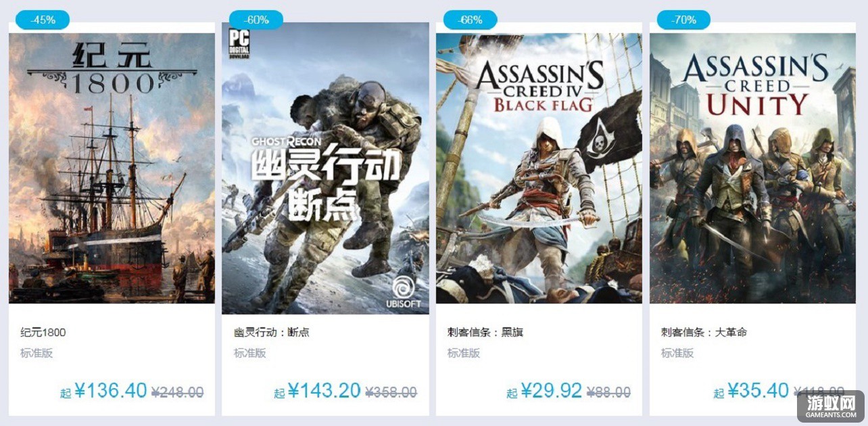Viewport: 868px width, 426px height.
Task: Open the 刺客信条：黑旗 title link
Action: [485, 332]
